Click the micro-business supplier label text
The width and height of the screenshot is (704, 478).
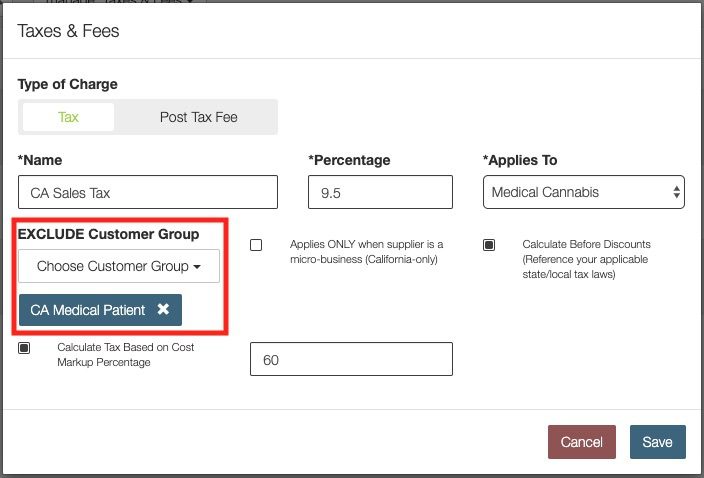[366, 252]
